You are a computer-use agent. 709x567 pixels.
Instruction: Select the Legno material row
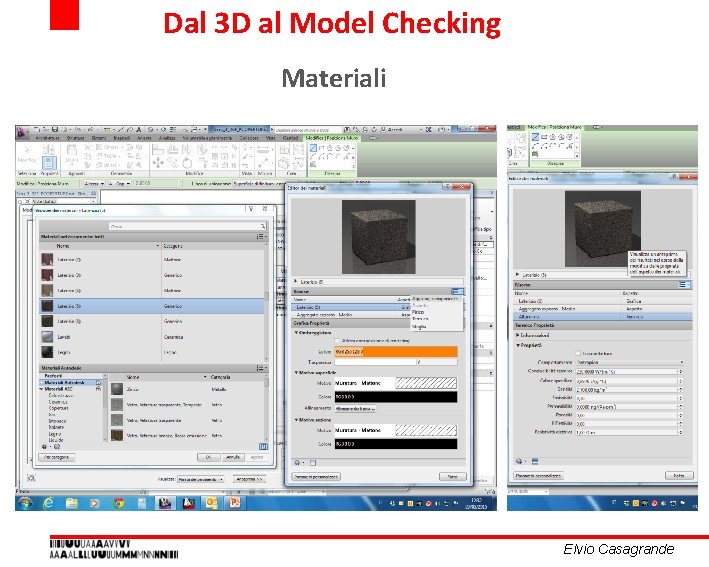click(x=152, y=352)
